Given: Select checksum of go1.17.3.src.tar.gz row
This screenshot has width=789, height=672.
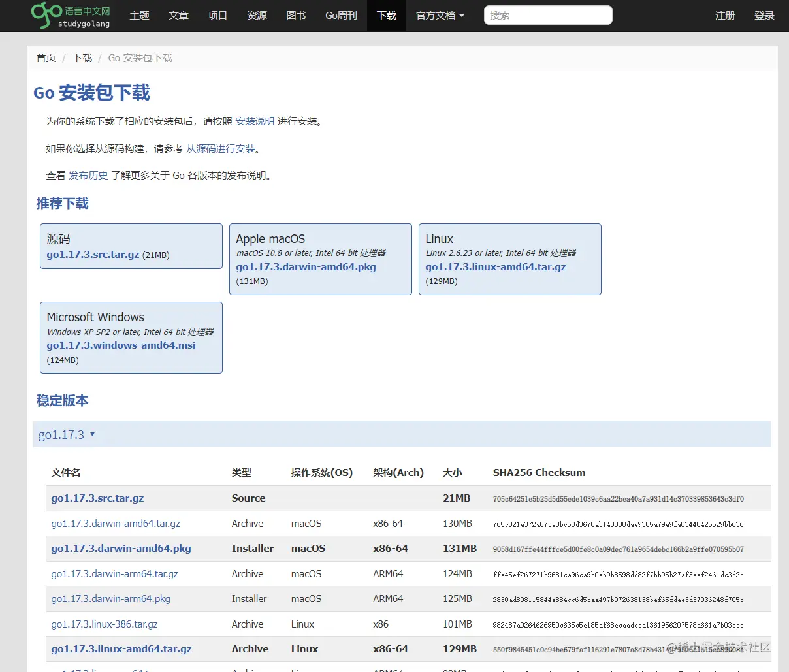Looking at the screenshot, I should point(618,499).
